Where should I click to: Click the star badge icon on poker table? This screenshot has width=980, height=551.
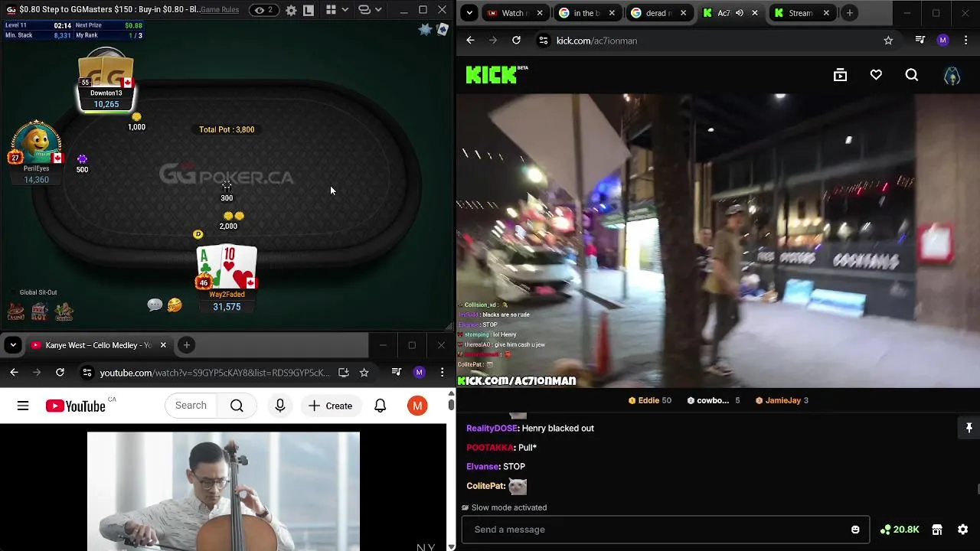426,29
